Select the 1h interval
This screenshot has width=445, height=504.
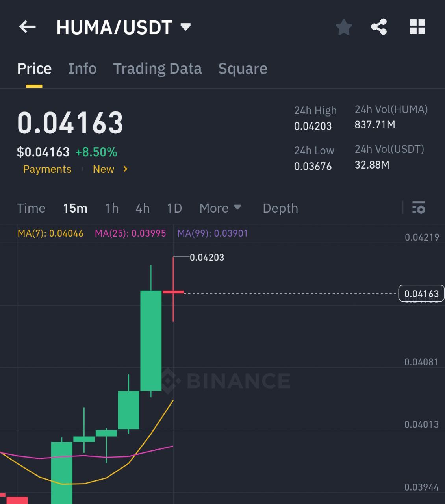112,208
